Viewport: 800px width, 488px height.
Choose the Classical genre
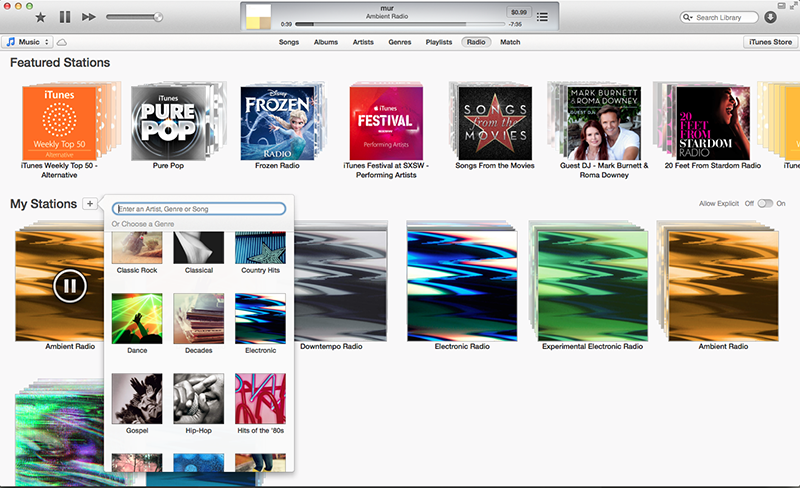click(198, 248)
